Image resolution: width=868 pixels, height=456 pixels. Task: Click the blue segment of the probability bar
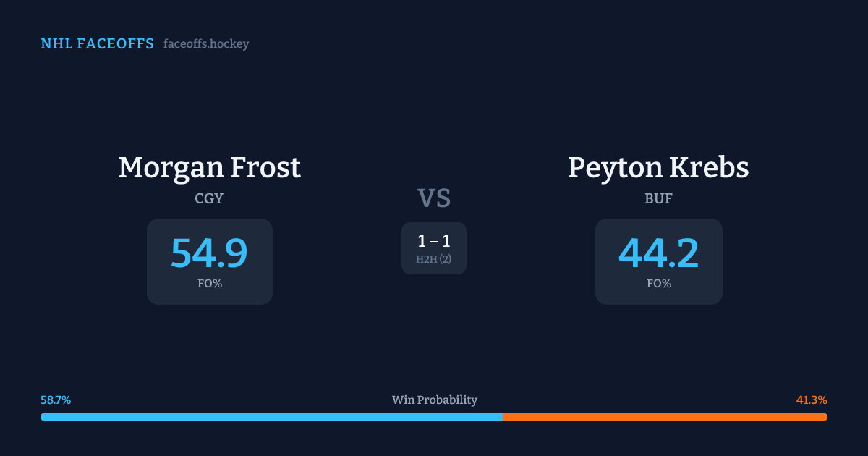point(271,417)
